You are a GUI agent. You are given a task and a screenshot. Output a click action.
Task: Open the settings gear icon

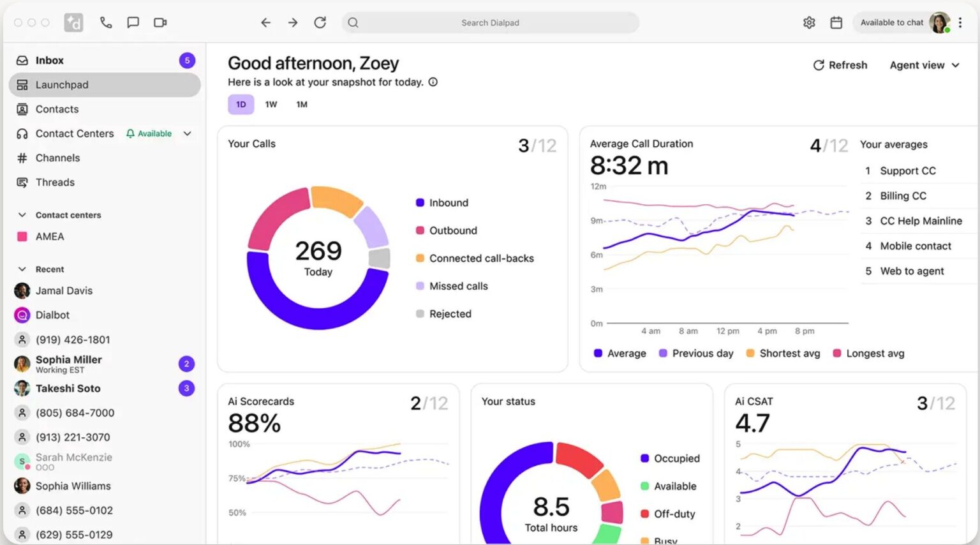(809, 22)
